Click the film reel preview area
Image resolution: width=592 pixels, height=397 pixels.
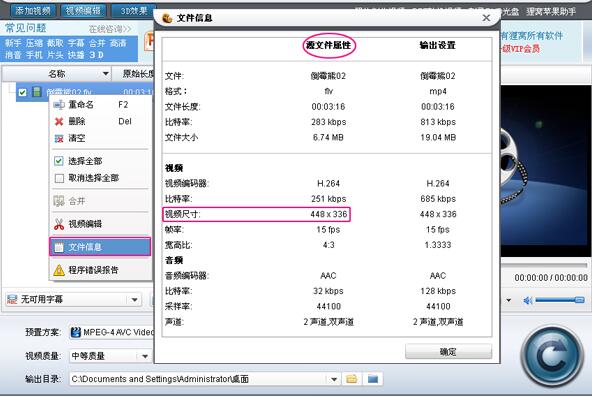coord(546,171)
